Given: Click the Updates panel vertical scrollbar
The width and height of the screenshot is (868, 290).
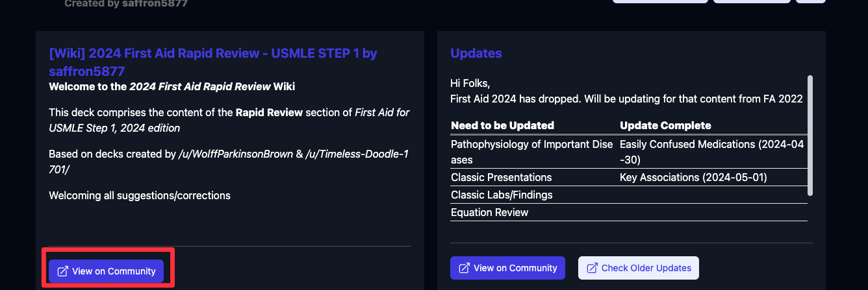Looking at the screenshot, I should pos(810,135).
